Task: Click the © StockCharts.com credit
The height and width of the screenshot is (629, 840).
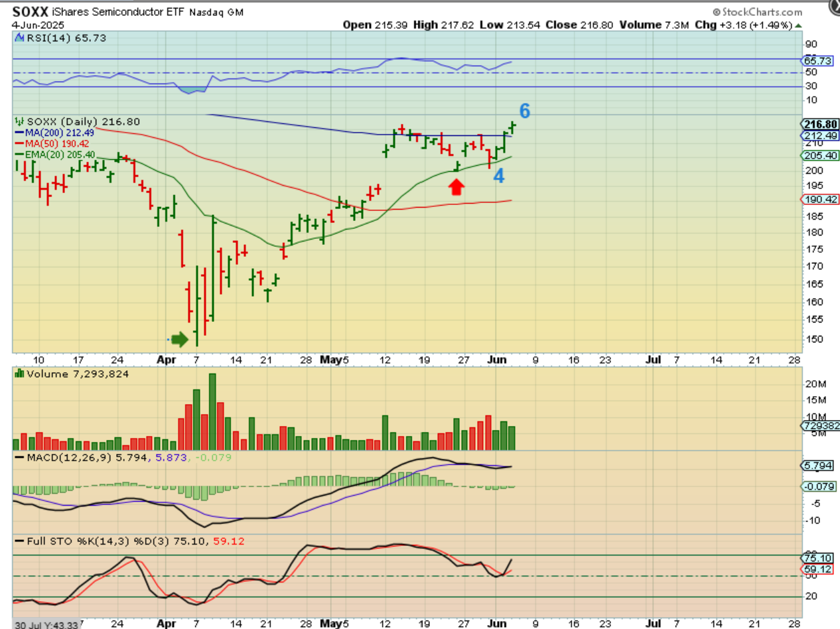Action: (x=757, y=12)
